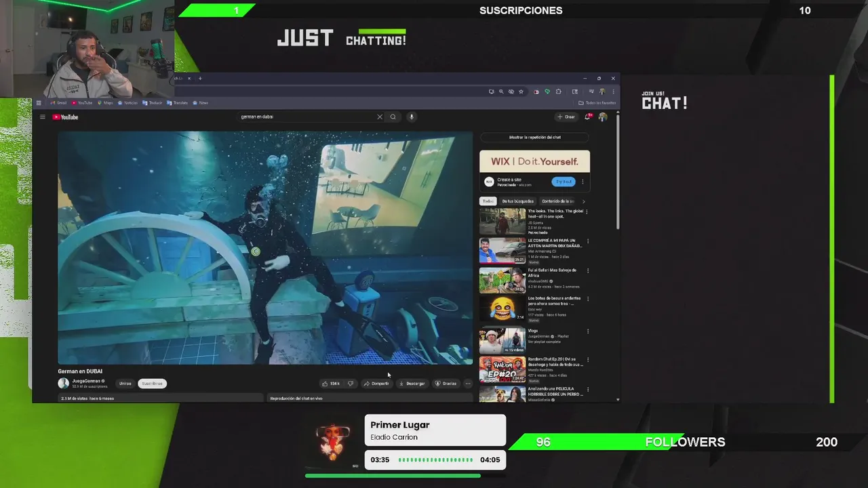Select the 'De tus búsquedas' filter chip
Viewport: 868px width, 488px height.
pyautogui.click(x=518, y=201)
